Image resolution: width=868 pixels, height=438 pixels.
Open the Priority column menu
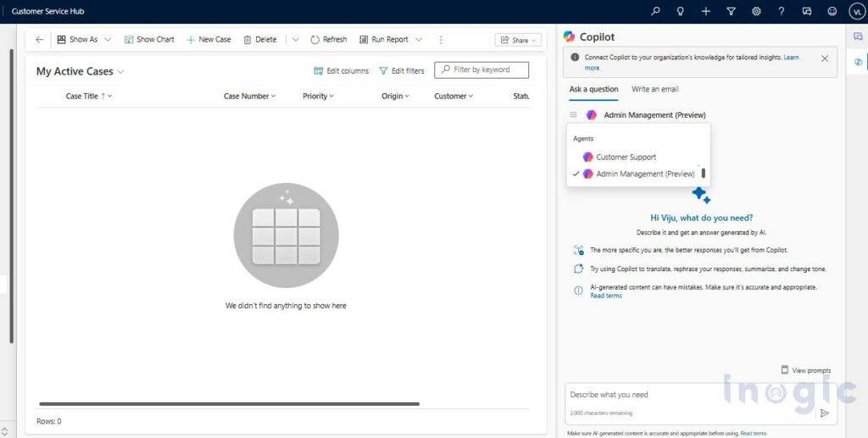(x=319, y=97)
